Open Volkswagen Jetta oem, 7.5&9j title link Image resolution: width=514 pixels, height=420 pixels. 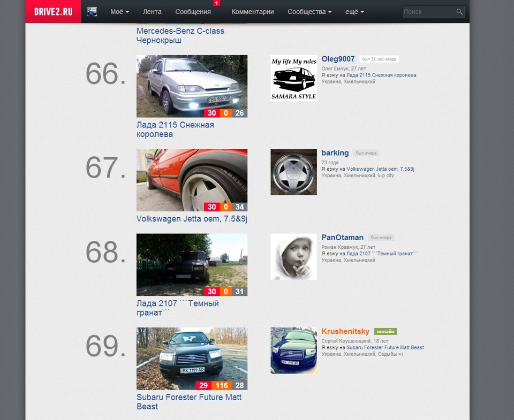pyautogui.click(x=192, y=219)
